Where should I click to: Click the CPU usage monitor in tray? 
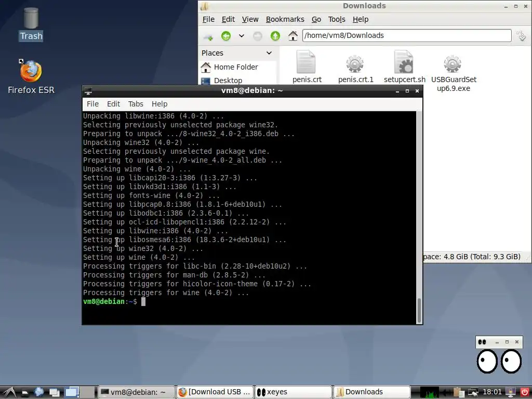(x=429, y=392)
